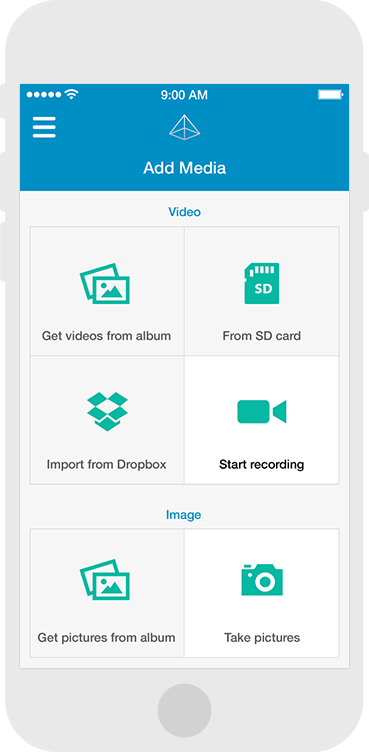This screenshot has width=369, height=752.
Task: Click the phone's round home button
Action: (x=184, y=710)
